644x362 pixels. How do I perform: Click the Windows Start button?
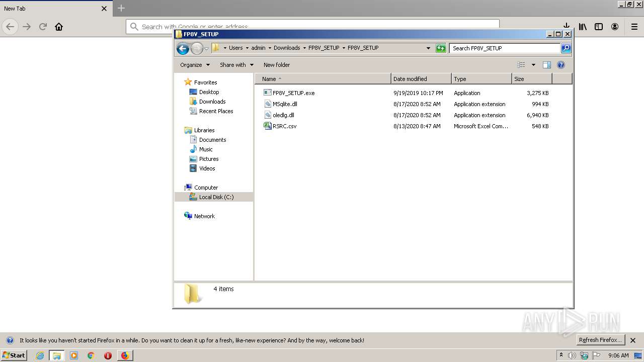tap(14, 355)
